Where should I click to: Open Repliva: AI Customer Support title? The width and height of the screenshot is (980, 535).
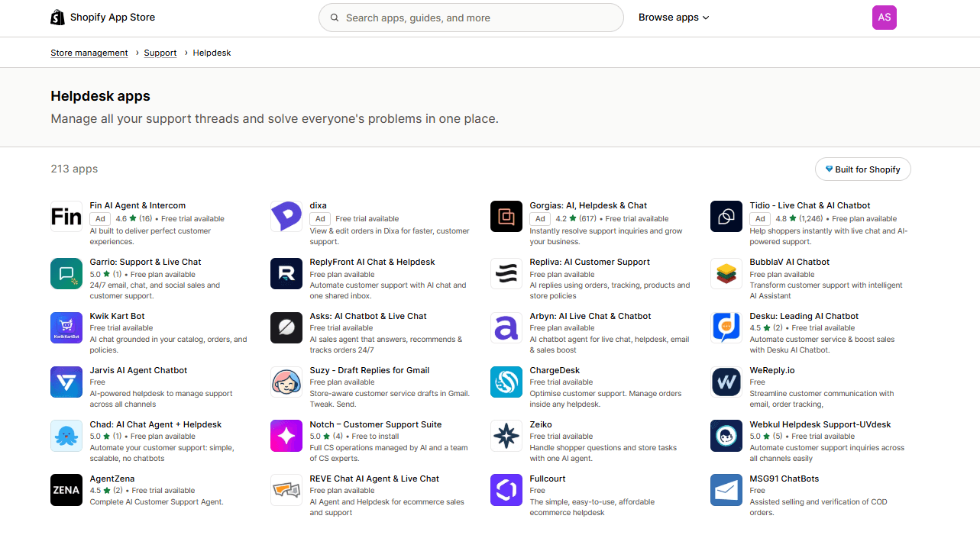pos(590,262)
